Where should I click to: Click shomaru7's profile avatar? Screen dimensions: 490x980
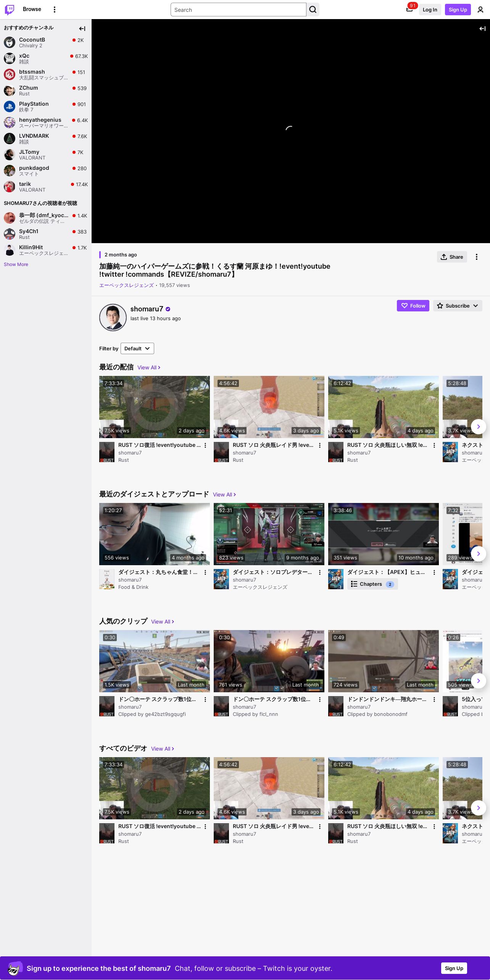coord(113,318)
